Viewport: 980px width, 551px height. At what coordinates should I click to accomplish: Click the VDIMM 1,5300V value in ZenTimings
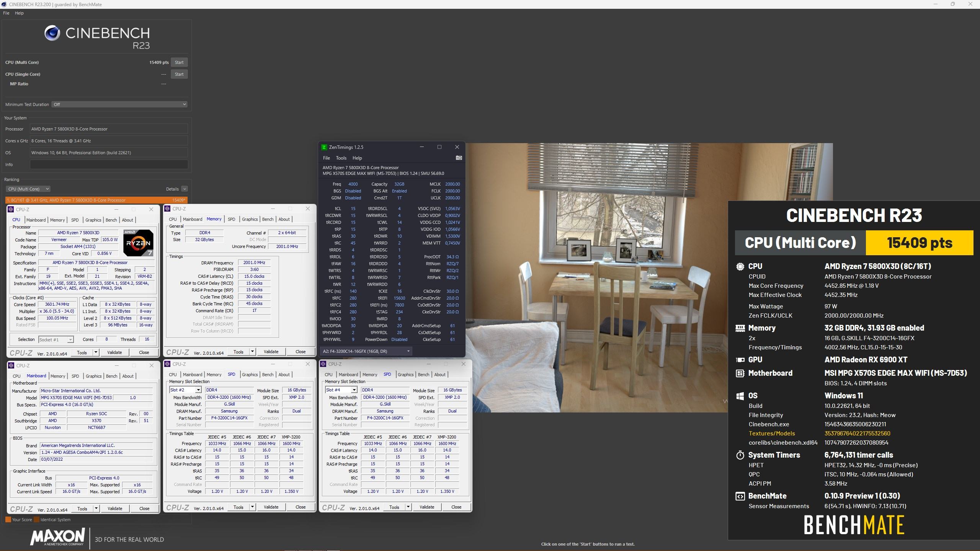[452, 236]
